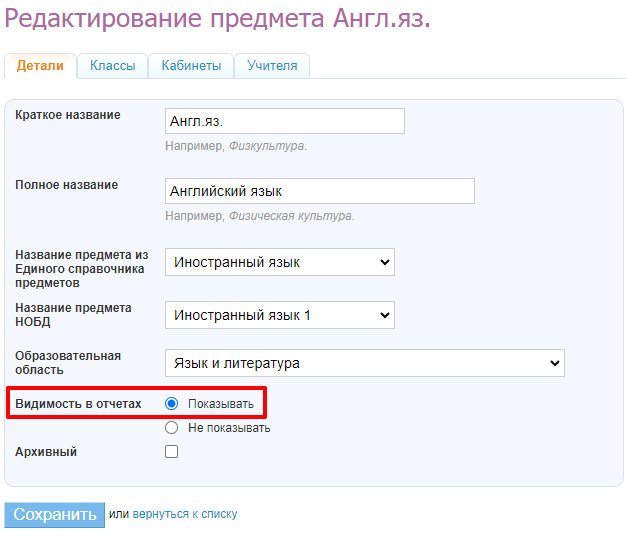Tick the Архивный checkbox
Image resolution: width=627 pixels, height=541 pixels.
172,452
